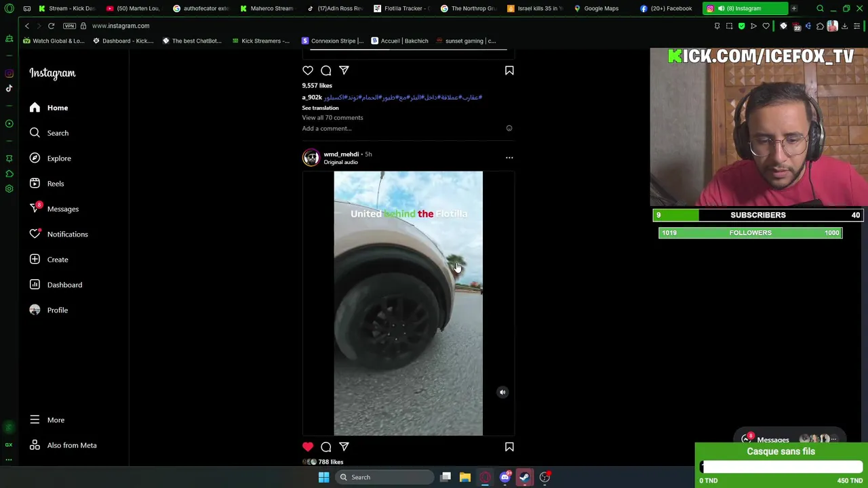Open Windows Start menu
Viewport: 868px width, 488px height.
pyautogui.click(x=323, y=477)
